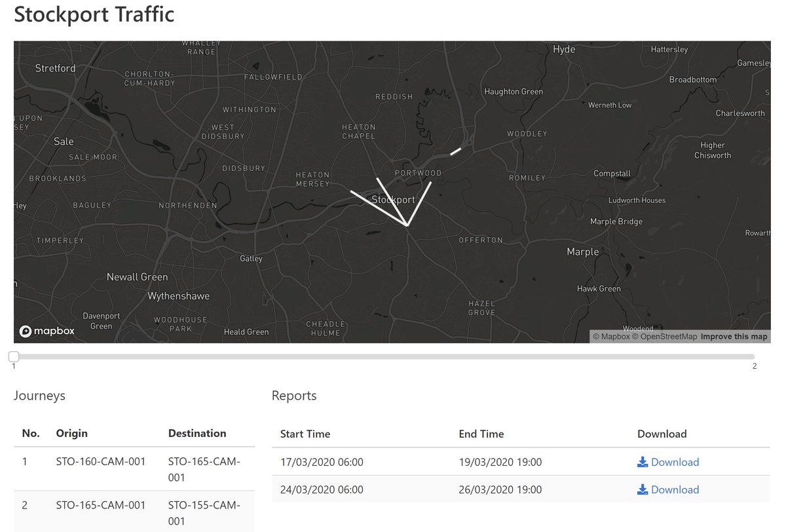Click the End Time column header
Screen dimensions: 786x532
pos(481,434)
